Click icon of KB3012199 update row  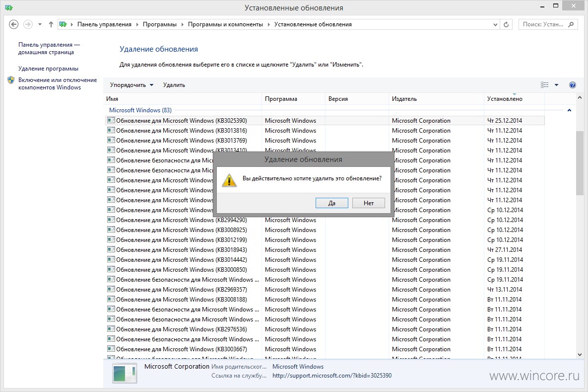tap(111, 239)
